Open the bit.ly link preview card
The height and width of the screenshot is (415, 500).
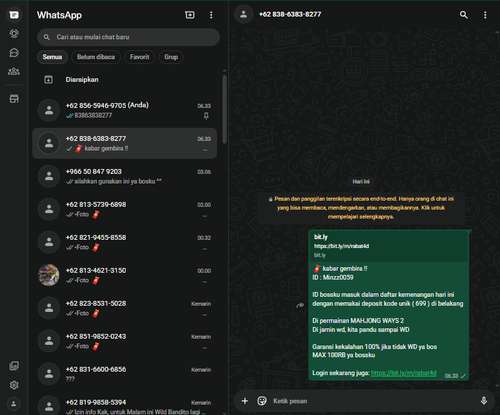pos(388,246)
